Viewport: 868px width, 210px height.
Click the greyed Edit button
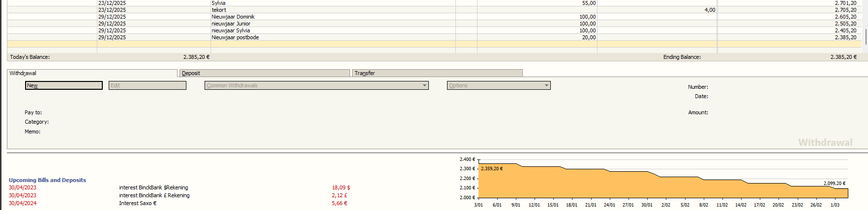(148, 85)
